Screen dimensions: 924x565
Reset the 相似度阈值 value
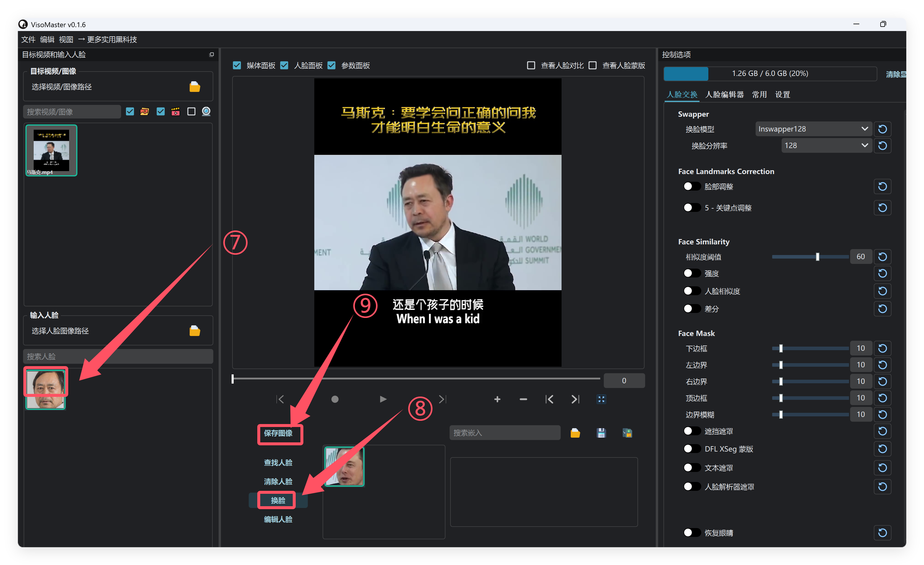pos(882,256)
